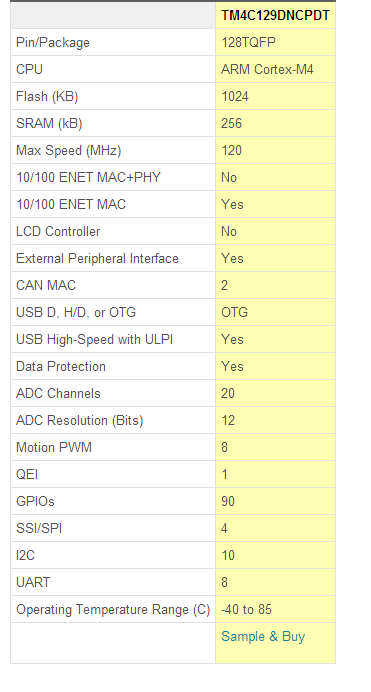371x692 pixels.
Task: Select the Motion PWM row label
Action: [x=54, y=447]
